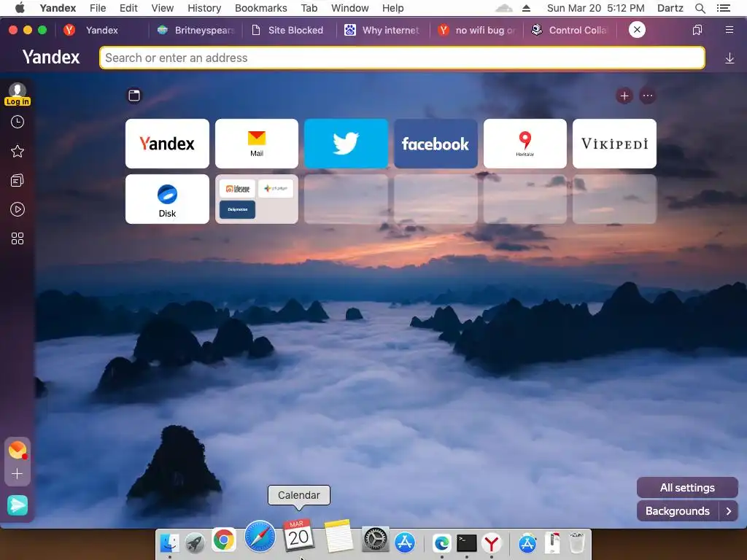Open the Help menu
747x560 pixels.
click(x=393, y=8)
